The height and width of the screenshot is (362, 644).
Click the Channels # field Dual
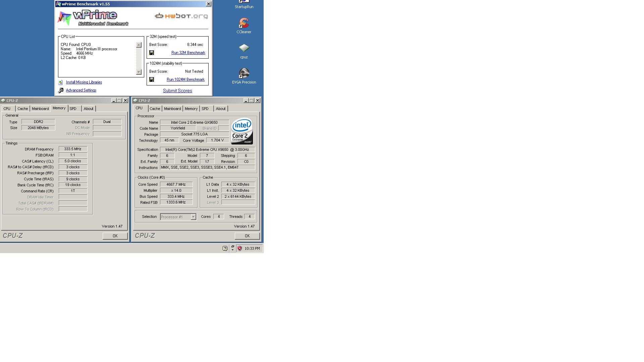tap(107, 122)
